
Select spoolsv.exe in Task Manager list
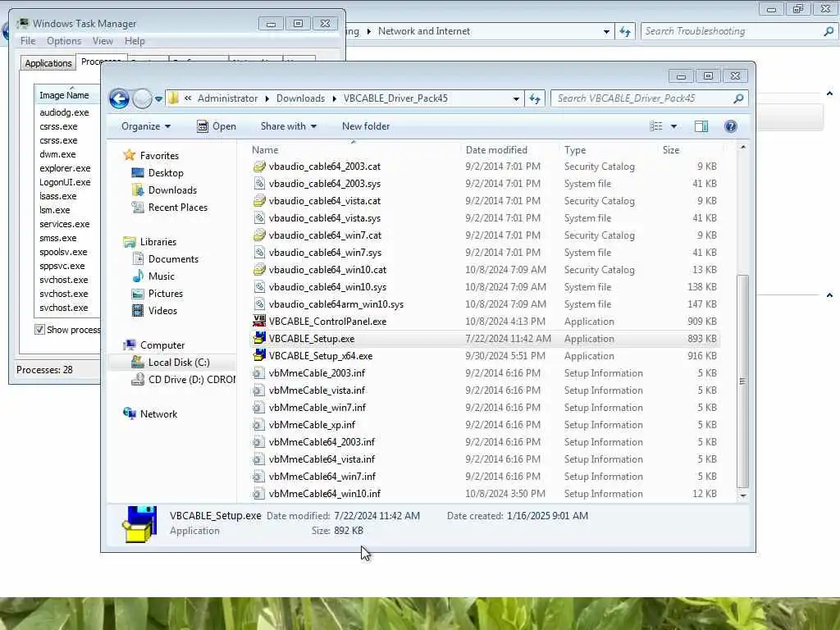point(63,252)
